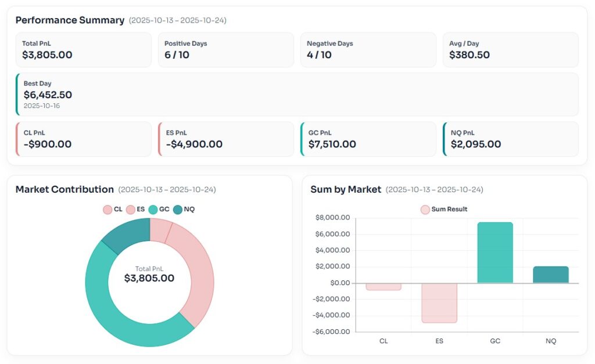Select the NQ bar in bar chart
The image size is (595, 364).
tap(551, 275)
